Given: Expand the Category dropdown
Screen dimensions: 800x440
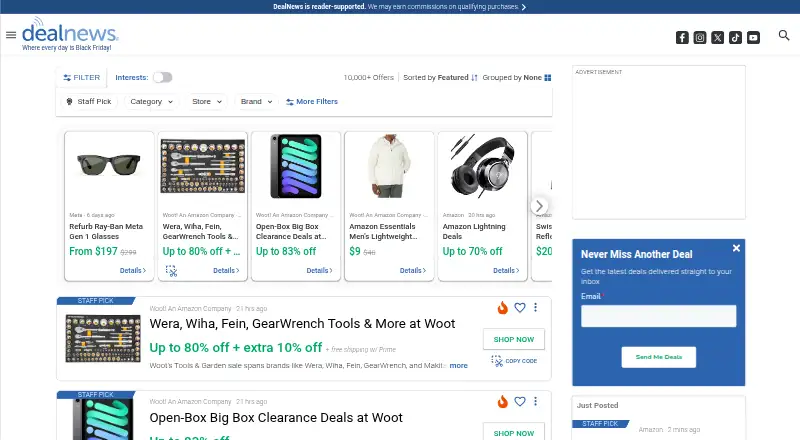Looking at the screenshot, I should pyautogui.click(x=152, y=102).
